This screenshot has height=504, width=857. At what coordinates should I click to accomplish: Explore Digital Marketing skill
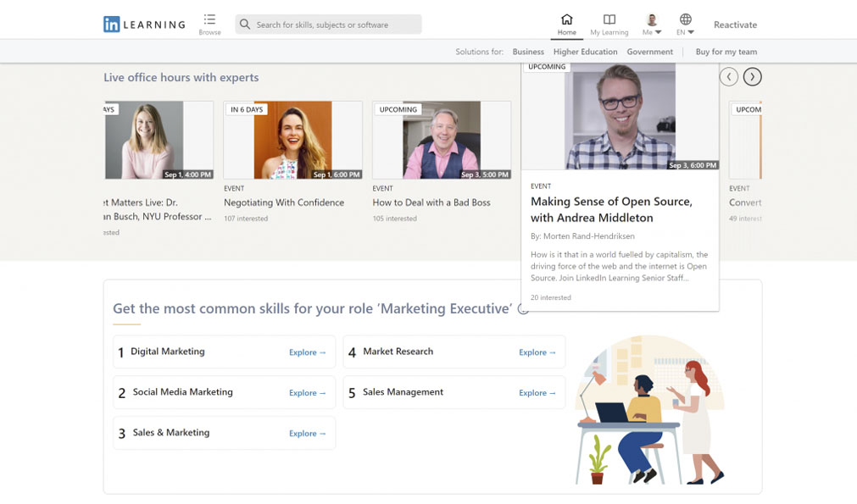[307, 352]
